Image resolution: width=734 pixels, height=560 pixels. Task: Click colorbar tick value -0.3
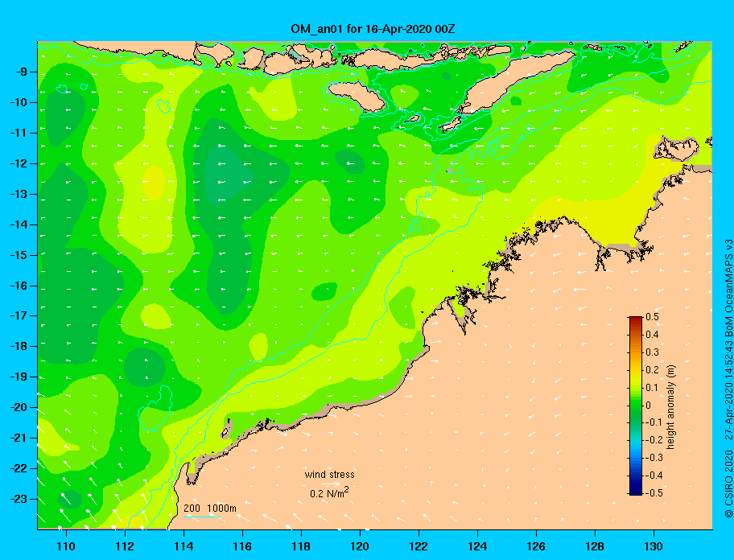[x=654, y=458]
